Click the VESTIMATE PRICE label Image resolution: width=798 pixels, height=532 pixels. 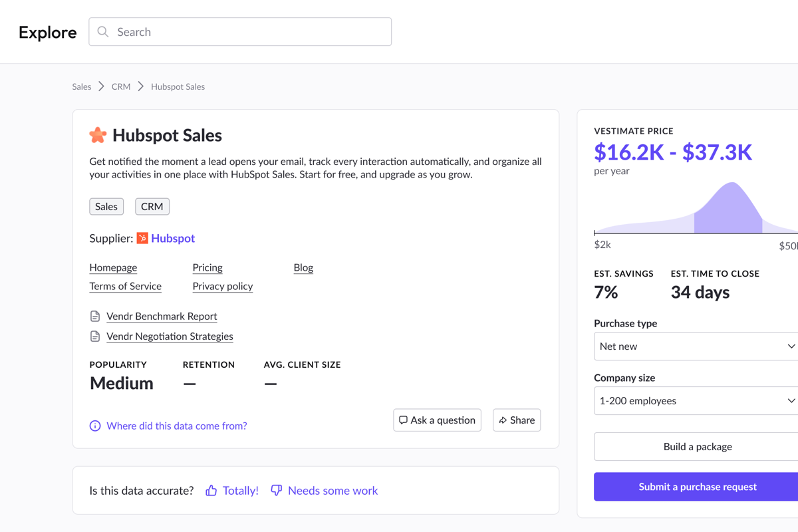click(634, 131)
